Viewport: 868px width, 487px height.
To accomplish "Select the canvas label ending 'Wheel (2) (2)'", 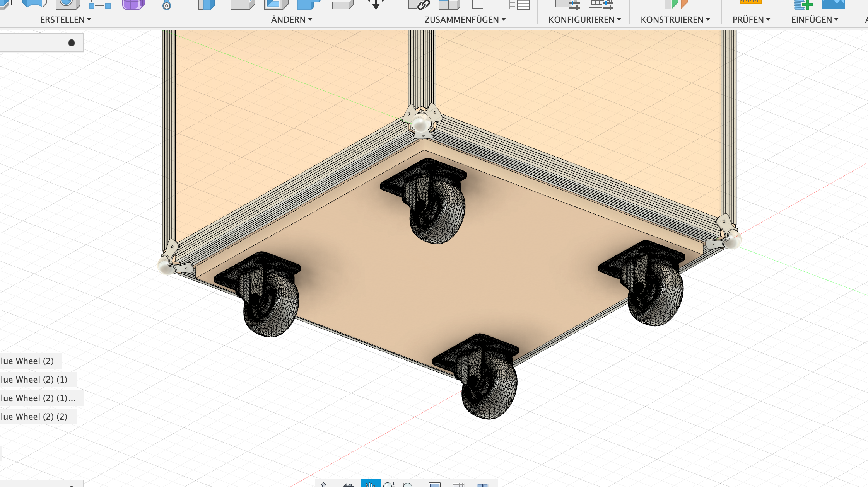I will (34, 417).
